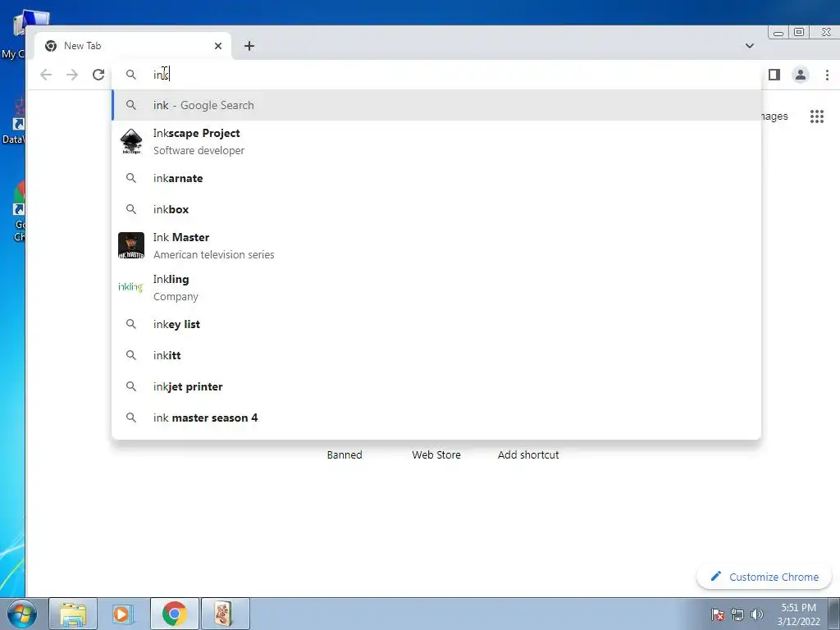Open the solitaire card game taskbar icon

click(225, 614)
